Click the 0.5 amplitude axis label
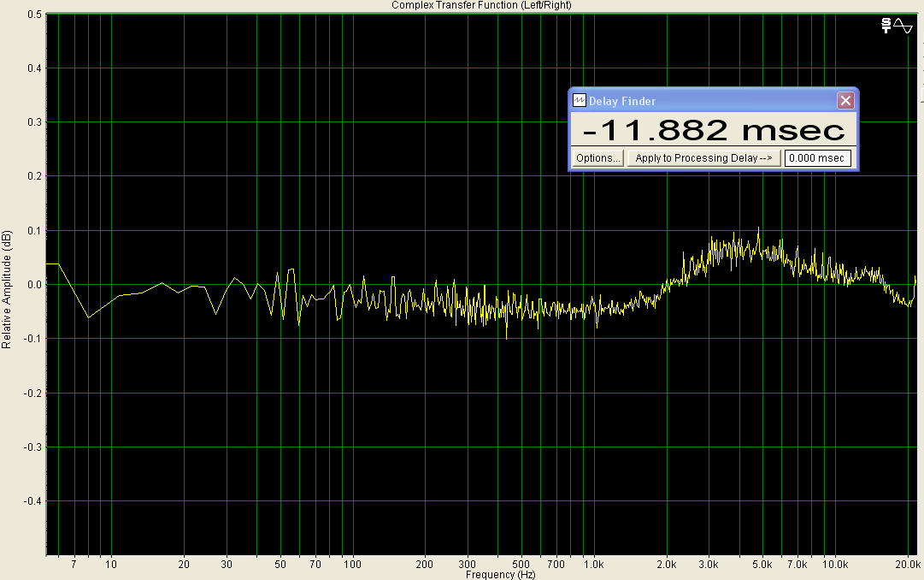This screenshot has height=580, width=924. tap(35, 15)
